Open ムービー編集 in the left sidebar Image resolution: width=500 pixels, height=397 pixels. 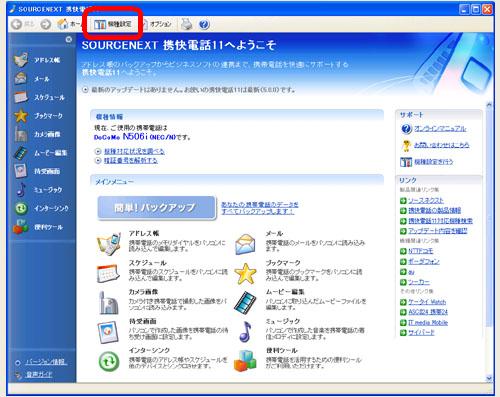[41, 153]
